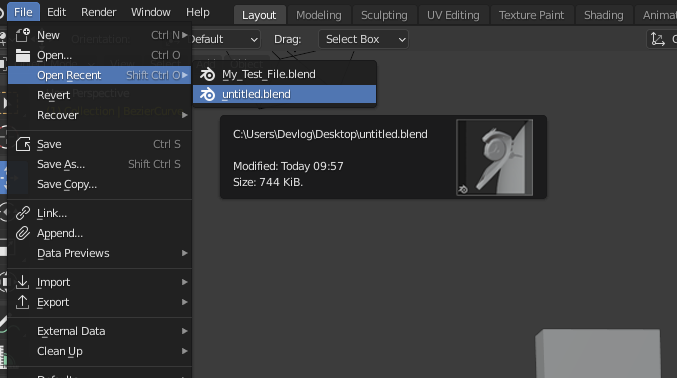The image size is (677, 378).
Task: Click the Size: 744 KiB. text
Action: click(x=268, y=182)
